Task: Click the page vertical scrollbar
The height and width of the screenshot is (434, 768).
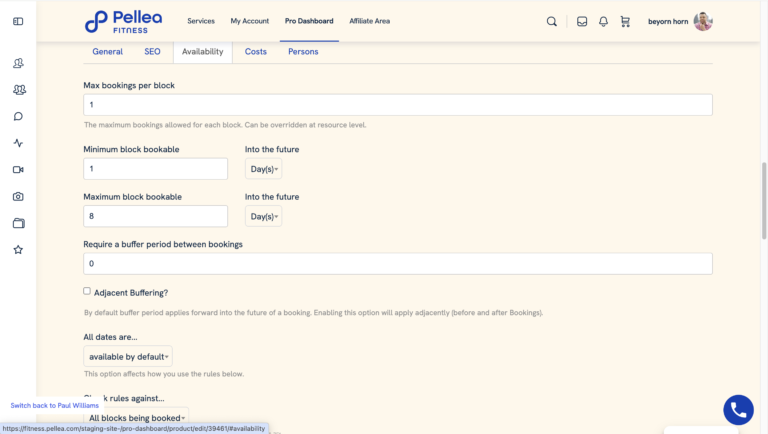Action: tap(764, 201)
